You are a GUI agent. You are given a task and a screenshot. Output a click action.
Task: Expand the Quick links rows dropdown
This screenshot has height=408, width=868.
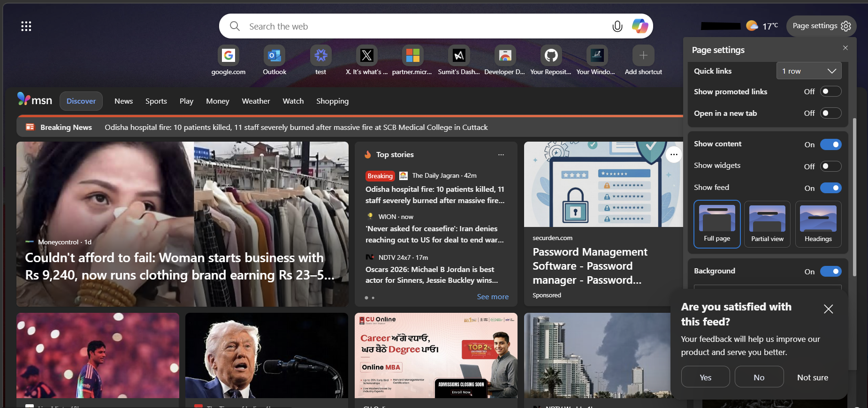809,71
